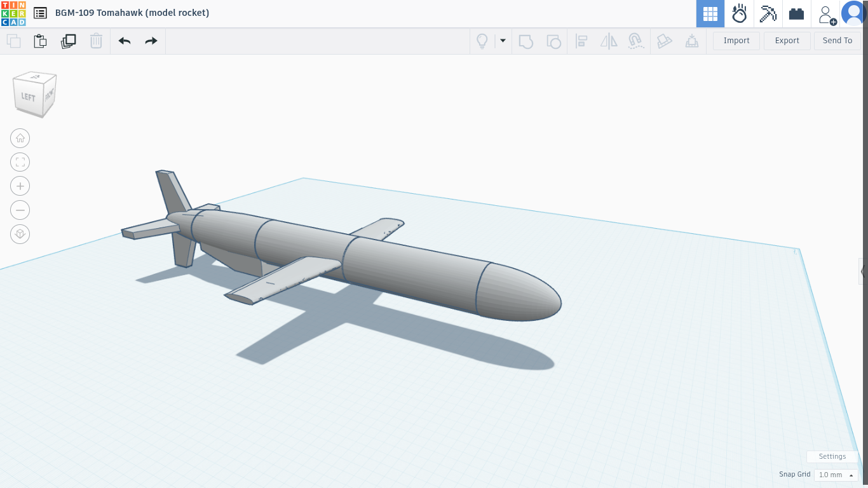Zoom in with the plus icon
This screenshot has height=488, width=868.
click(x=20, y=186)
